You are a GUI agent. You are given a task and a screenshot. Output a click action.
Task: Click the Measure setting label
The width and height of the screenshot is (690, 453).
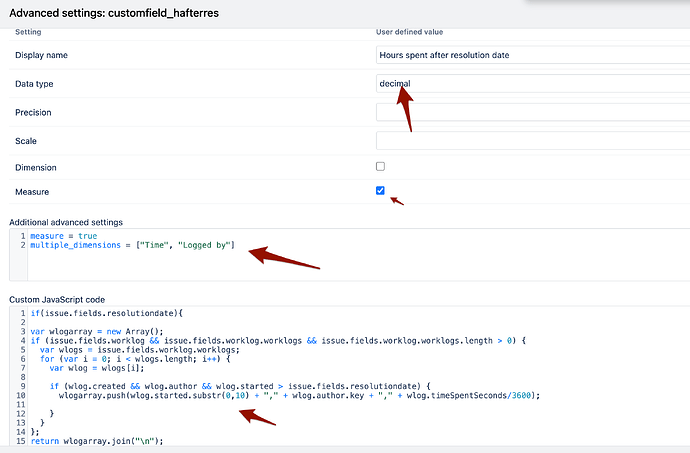pos(32,192)
